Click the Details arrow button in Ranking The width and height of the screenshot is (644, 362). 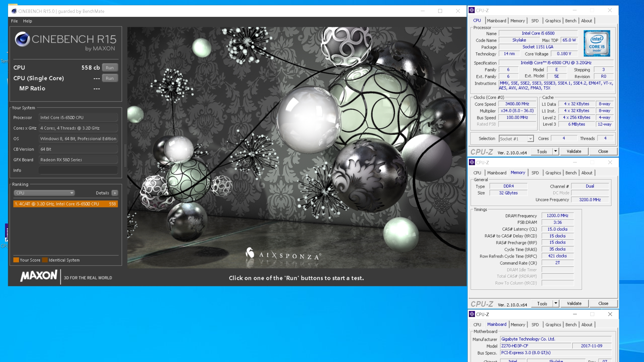coord(115,193)
